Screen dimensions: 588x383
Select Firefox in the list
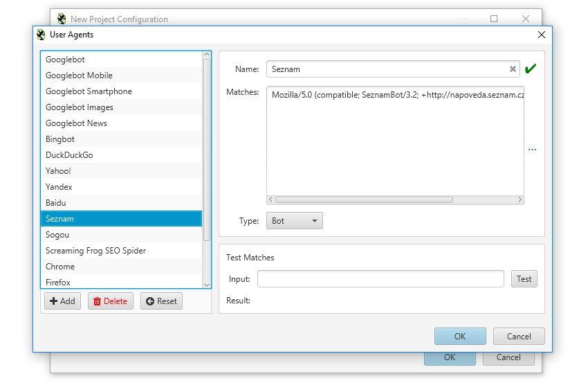[x=121, y=282]
